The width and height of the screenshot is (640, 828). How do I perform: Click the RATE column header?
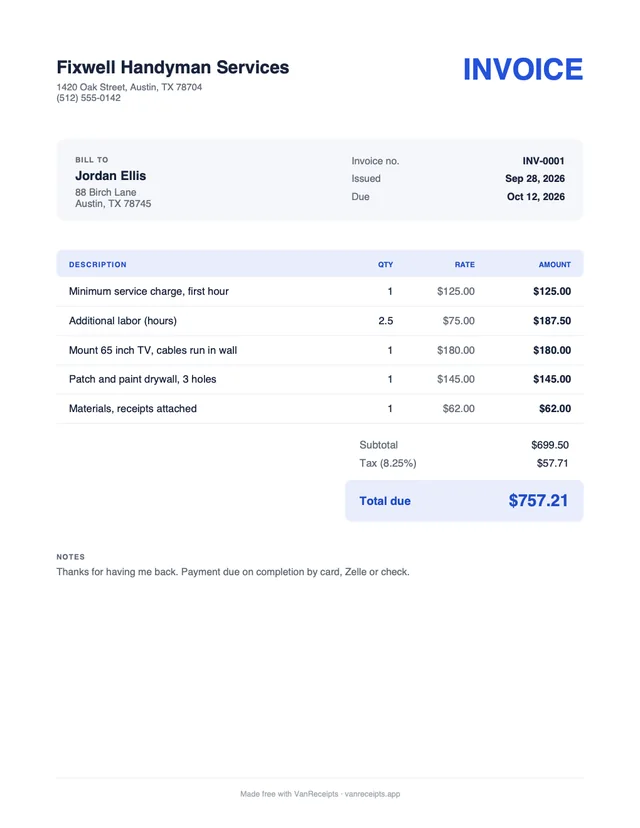coord(465,265)
